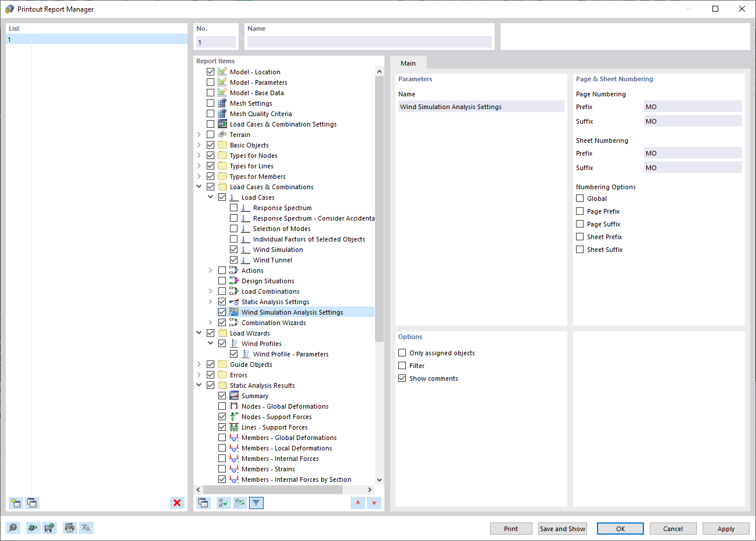756x541 pixels.
Task: Collapse the Load Cases & Combinations branch
Action: (x=200, y=186)
